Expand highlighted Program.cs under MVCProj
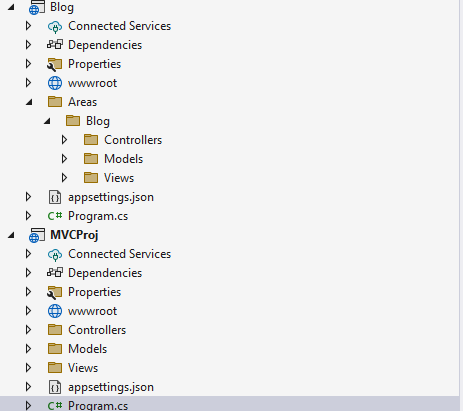Viewport: 463px width, 411px height. pyautogui.click(x=29, y=406)
